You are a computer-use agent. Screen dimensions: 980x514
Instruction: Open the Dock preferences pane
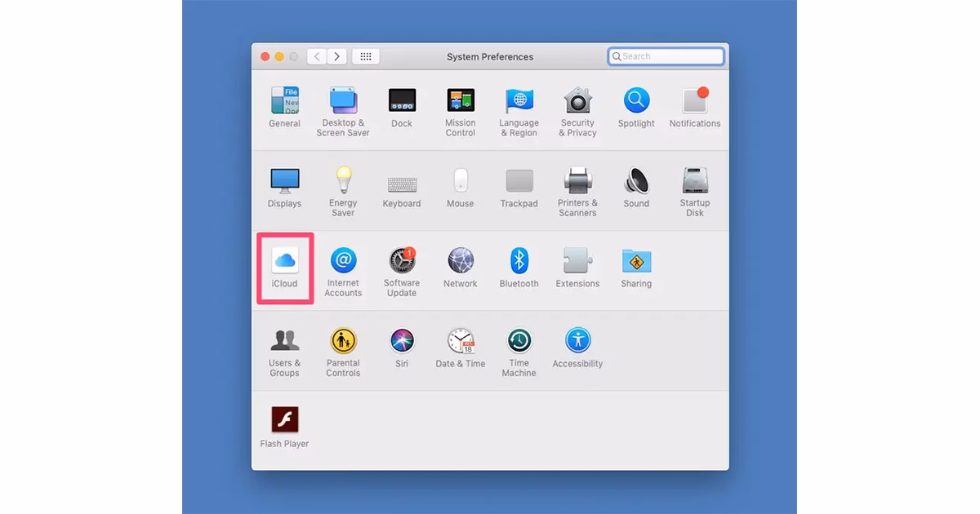click(x=402, y=107)
